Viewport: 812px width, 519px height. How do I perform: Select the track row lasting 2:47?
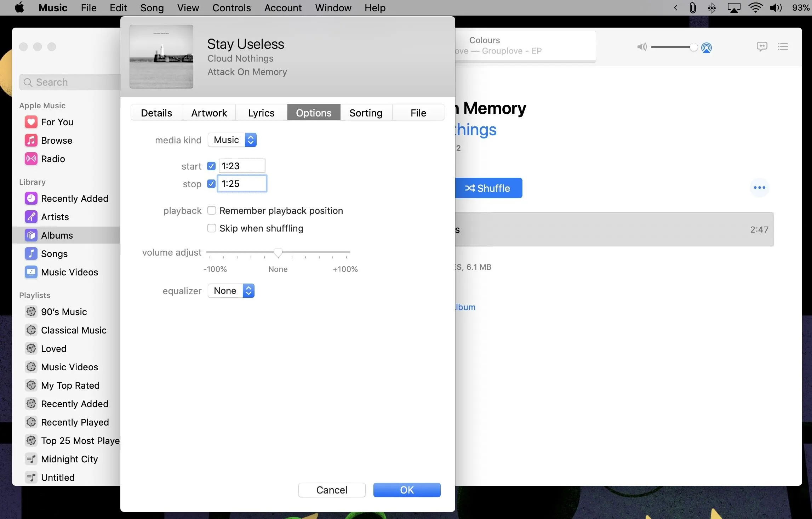614,229
